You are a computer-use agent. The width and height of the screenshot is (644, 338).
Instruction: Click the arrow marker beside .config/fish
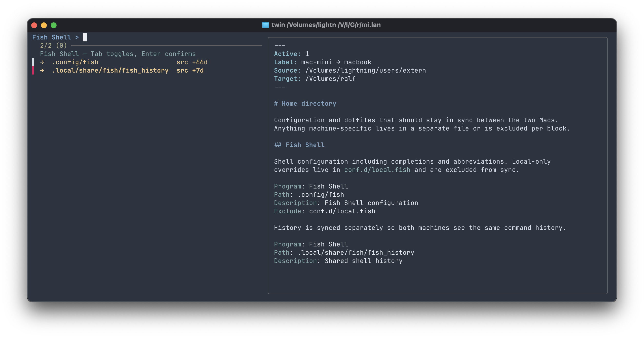[x=42, y=62]
